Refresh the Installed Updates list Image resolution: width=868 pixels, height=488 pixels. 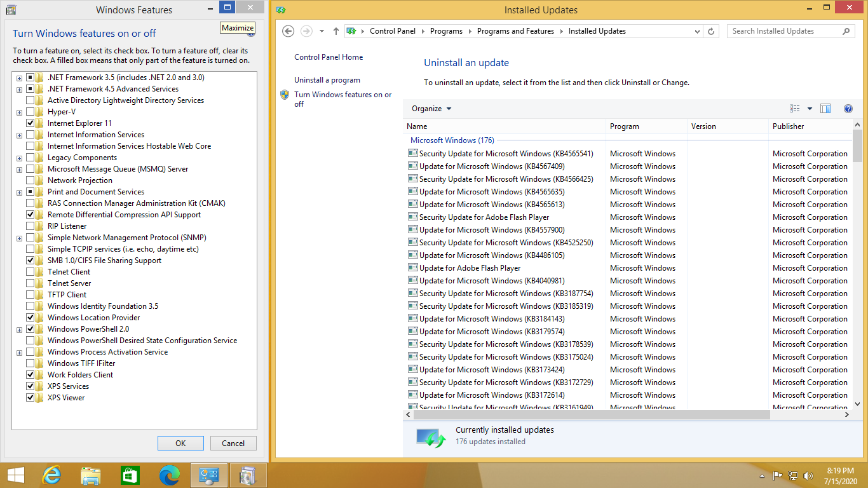tap(712, 31)
